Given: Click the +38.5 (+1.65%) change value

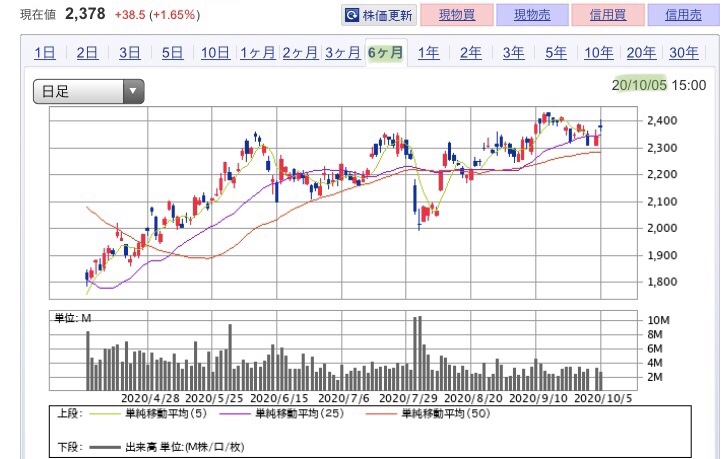Looking at the screenshot, I should (157, 15).
